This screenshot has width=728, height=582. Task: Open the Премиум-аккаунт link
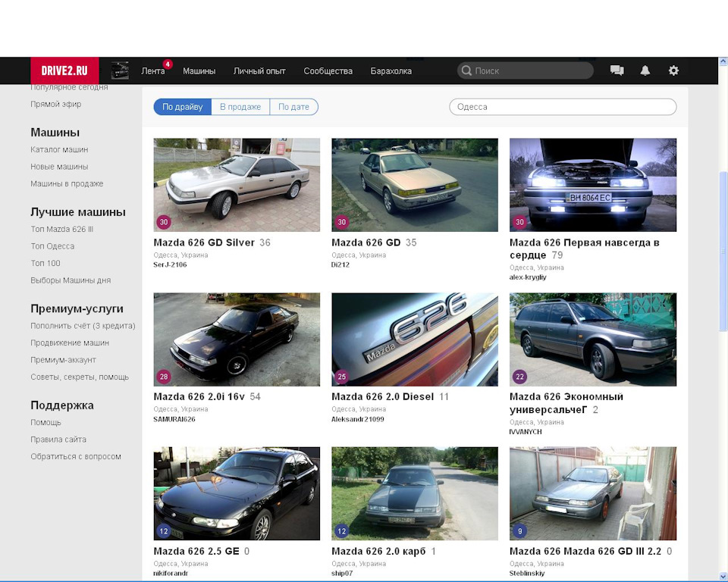tap(63, 360)
